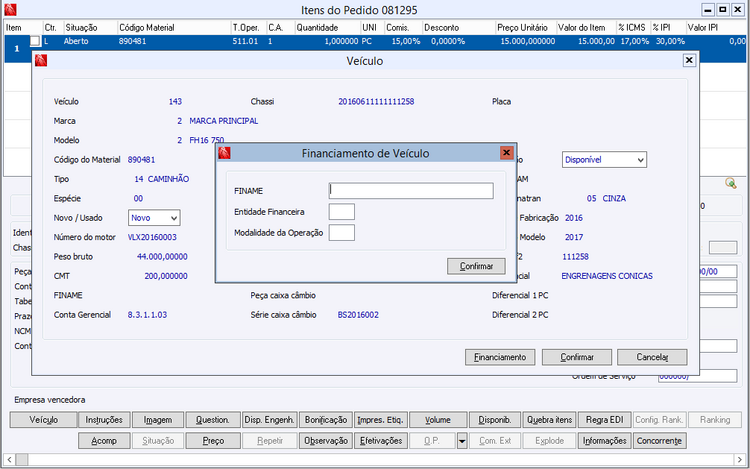Open the arrow dropdown next to O.P.

[461, 440]
